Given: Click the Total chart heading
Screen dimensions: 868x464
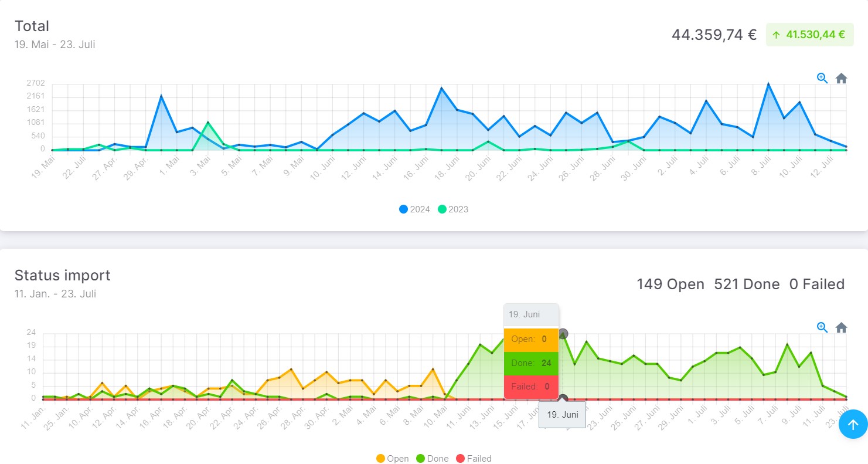Looking at the screenshot, I should [x=32, y=26].
